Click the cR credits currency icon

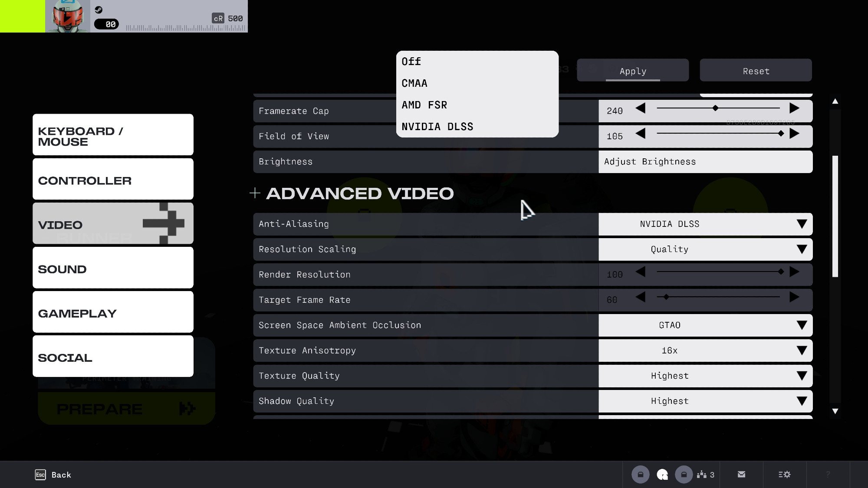(x=218, y=18)
